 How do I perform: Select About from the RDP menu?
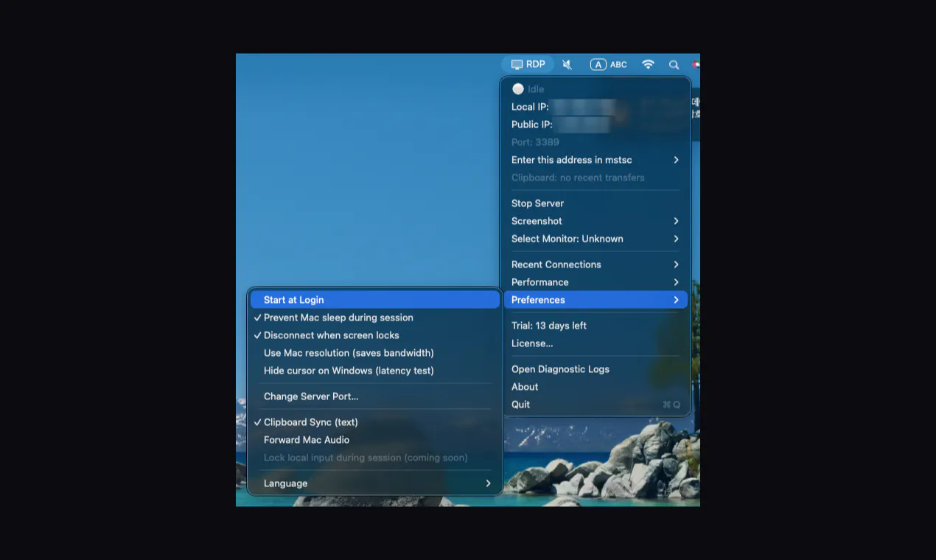coord(596,387)
